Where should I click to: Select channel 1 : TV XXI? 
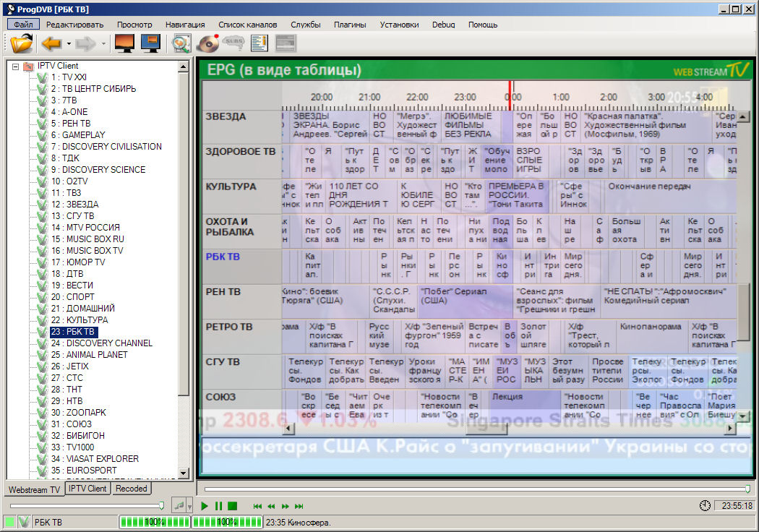(69, 77)
